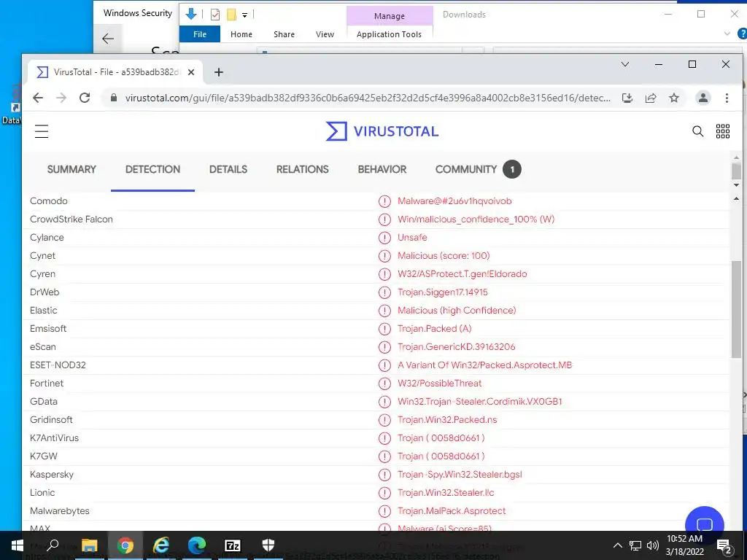Switch to the SUMMARY tab

click(x=71, y=169)
